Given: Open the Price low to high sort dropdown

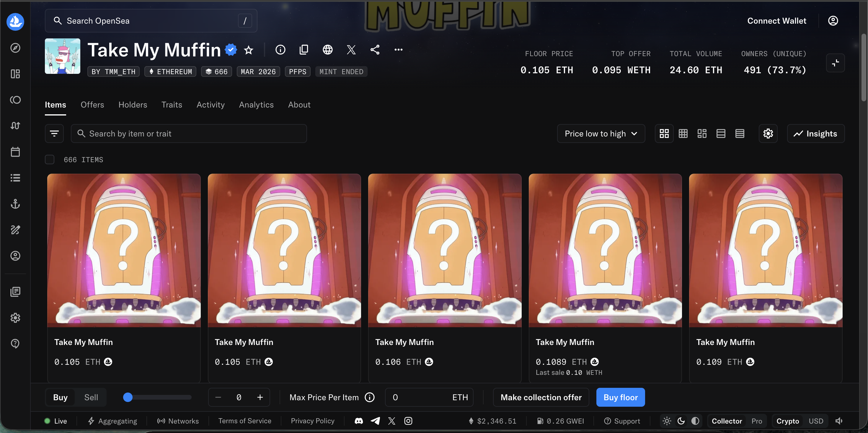Looking at the screenshot, I should coord(601,133).
